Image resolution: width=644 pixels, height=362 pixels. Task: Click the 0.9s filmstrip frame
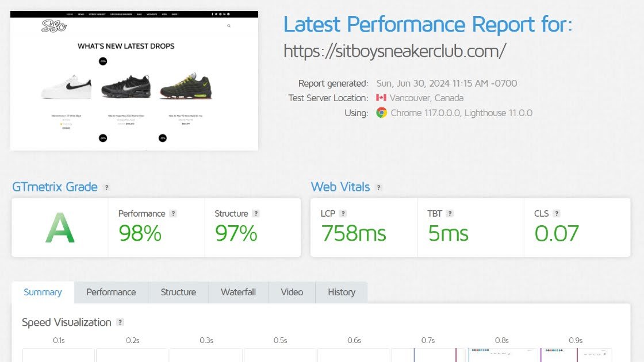576,355
